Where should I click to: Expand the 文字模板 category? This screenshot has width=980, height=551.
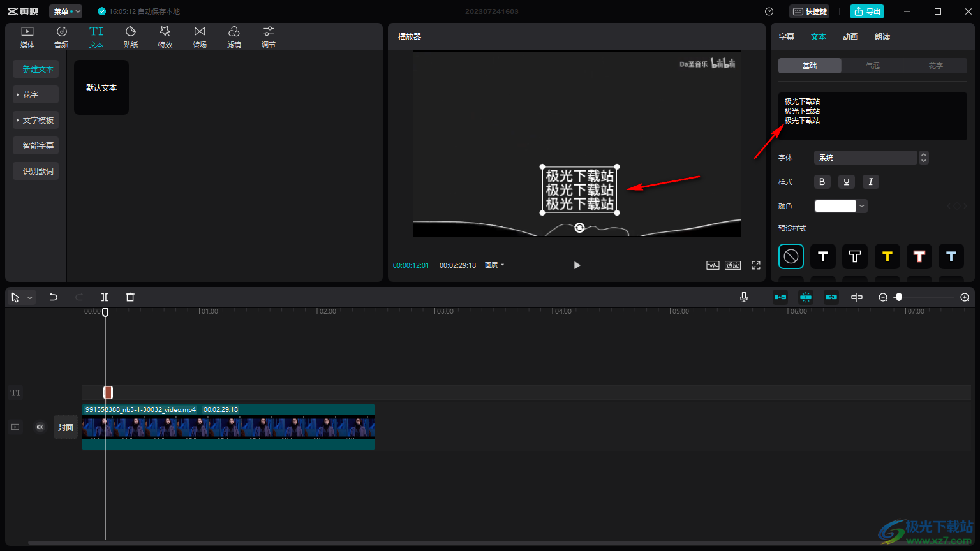pyautogui.click(x=36, y=120)
